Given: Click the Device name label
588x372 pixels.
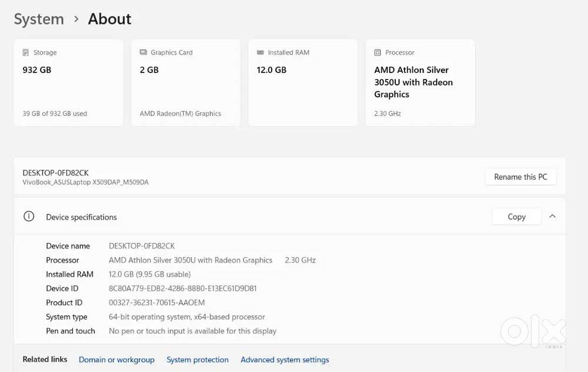Looking at the screenshot, I should [x=68, y=246].
